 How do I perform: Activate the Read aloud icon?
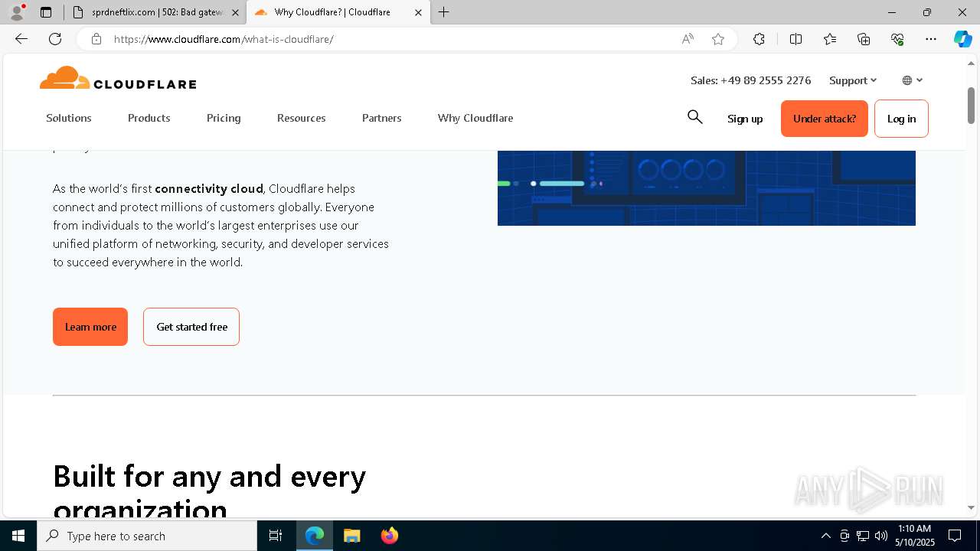(688, 39)
